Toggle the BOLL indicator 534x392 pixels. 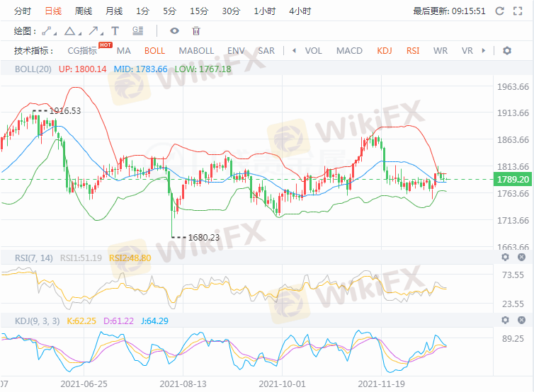coord(154,51)
